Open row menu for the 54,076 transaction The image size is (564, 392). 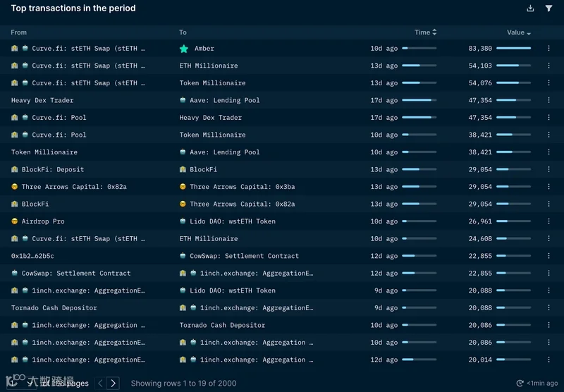(548, 82)
